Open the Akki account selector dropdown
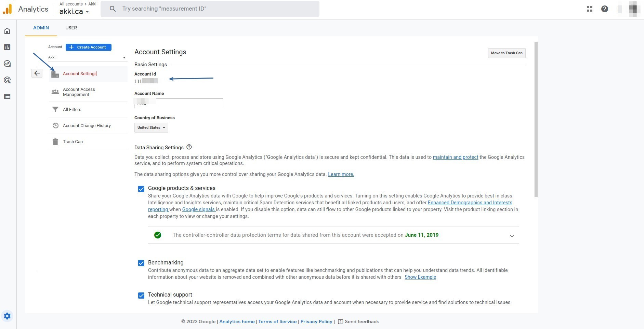The image size is (644, 329). tap(87, 57)
